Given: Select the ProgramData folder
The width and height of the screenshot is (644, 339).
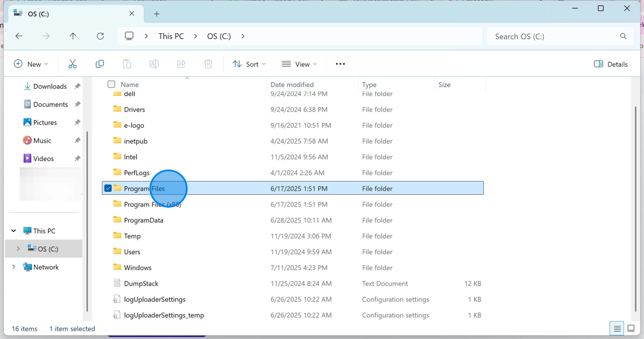Looking at the screenshot, I should tap(293, 220).
